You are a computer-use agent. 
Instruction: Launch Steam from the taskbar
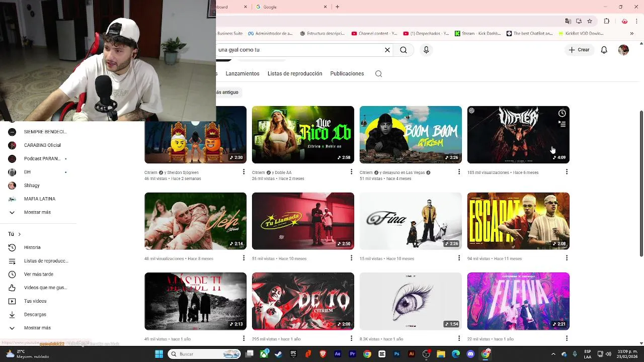[278, 354]
